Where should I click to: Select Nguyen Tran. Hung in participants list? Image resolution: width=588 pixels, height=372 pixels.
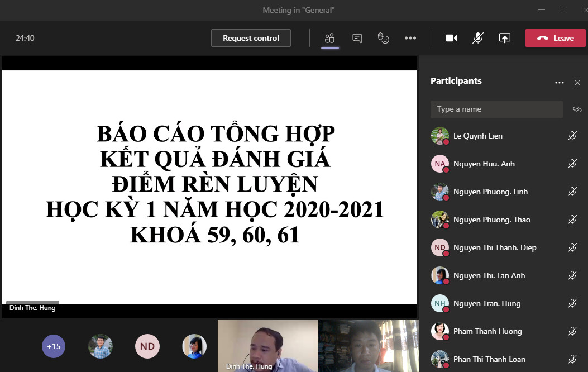point(486,303)
